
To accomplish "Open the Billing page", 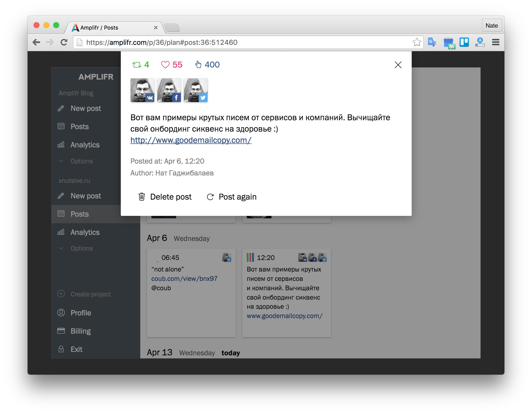I will pos(74,331).
